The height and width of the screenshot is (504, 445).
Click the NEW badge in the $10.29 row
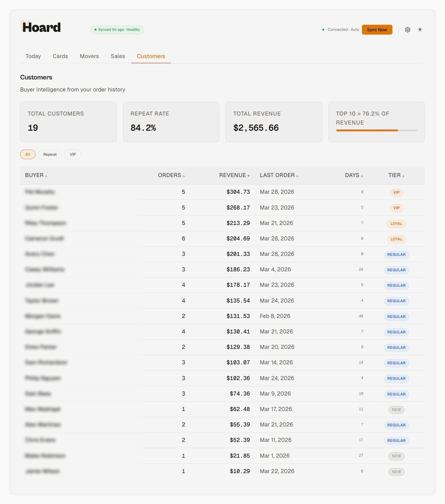(396, 472)
